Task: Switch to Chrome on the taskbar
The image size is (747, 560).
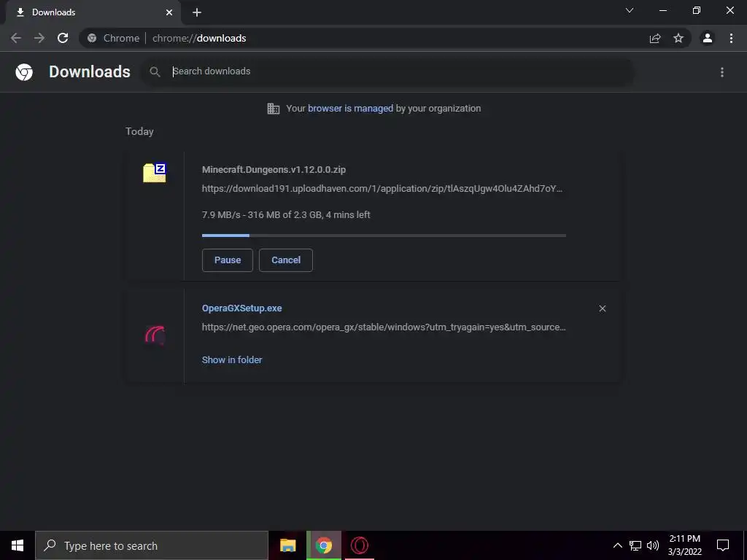Action: coord(323,545)
